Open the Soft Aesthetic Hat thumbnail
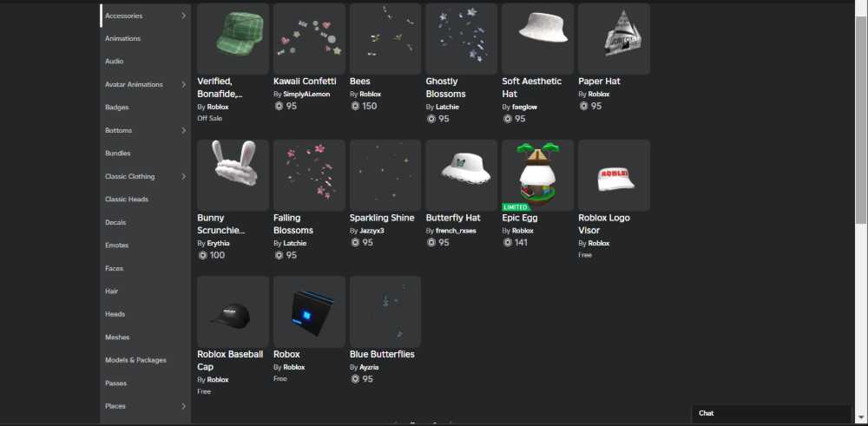 pos(538,39)
